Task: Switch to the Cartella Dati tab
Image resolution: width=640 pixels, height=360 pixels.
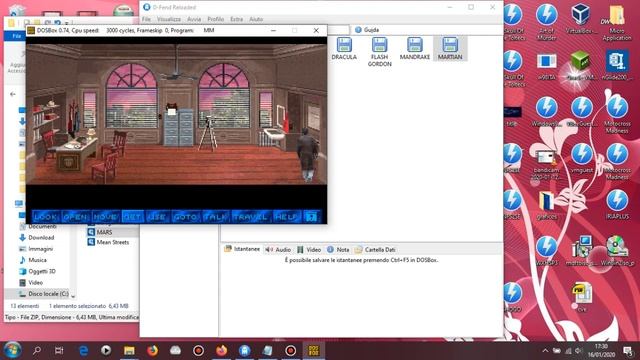Action: coord(375,249)
